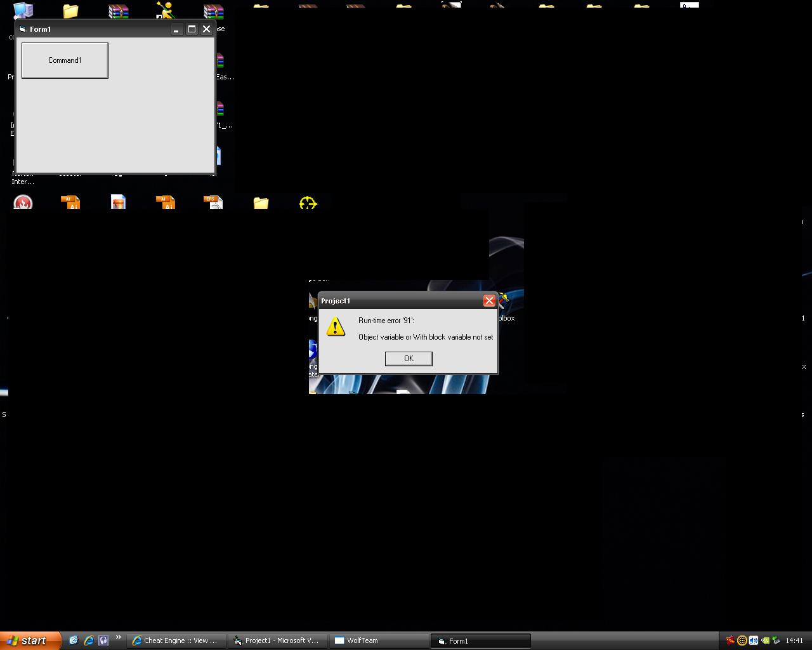Screen dimensions: 812x650
Task: Expand the Quick Launch overflow chevron
Action: [x=118, y=638]
